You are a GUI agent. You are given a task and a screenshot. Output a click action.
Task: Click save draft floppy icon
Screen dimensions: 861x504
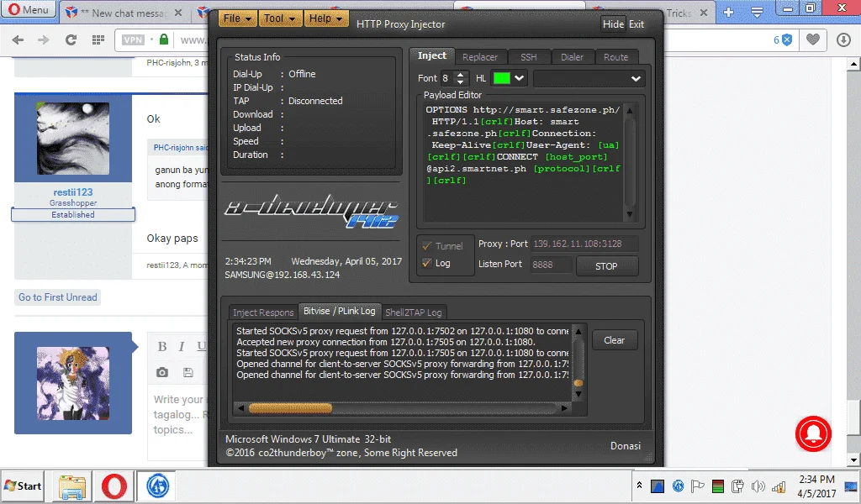pos(188,372)
